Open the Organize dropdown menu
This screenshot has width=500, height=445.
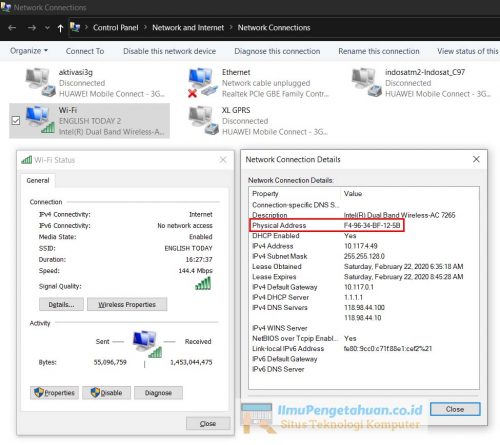click(29, 51)
